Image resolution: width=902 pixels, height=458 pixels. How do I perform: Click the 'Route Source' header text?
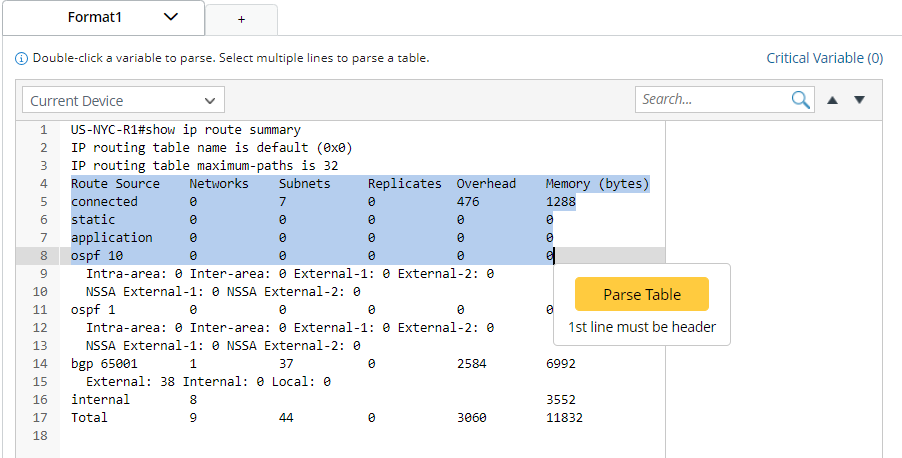[x=115, y=184]
